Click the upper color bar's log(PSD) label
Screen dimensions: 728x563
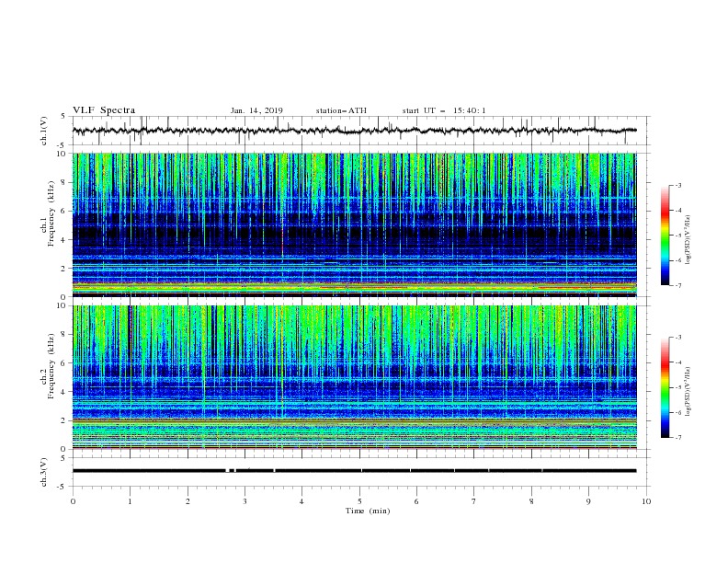(x=688, y=240)
